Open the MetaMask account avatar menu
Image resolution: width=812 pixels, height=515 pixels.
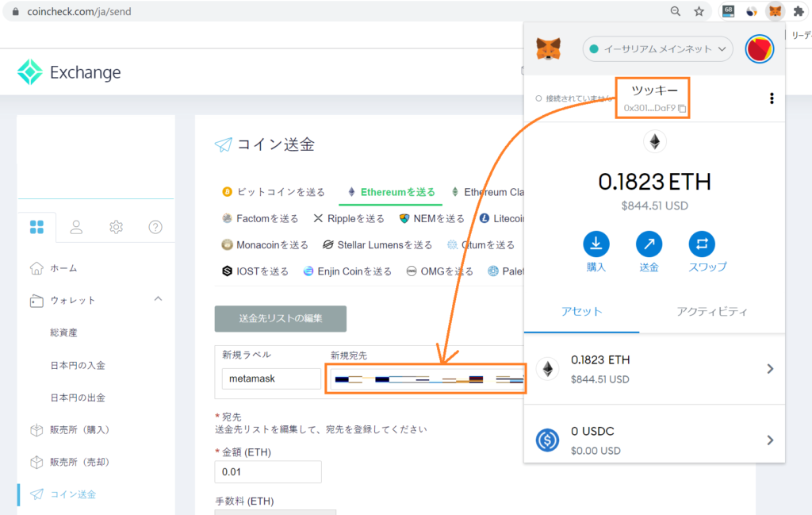(x=759, y=49)
